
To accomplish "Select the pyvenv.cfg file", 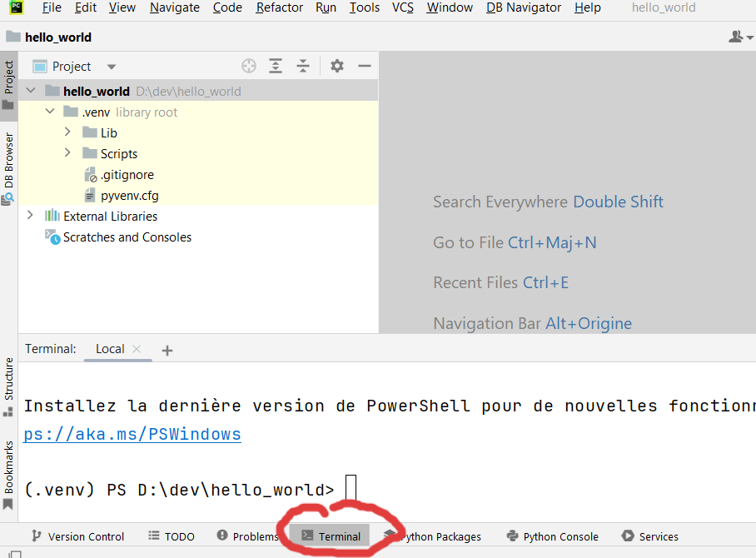I will tap(129, 196).
